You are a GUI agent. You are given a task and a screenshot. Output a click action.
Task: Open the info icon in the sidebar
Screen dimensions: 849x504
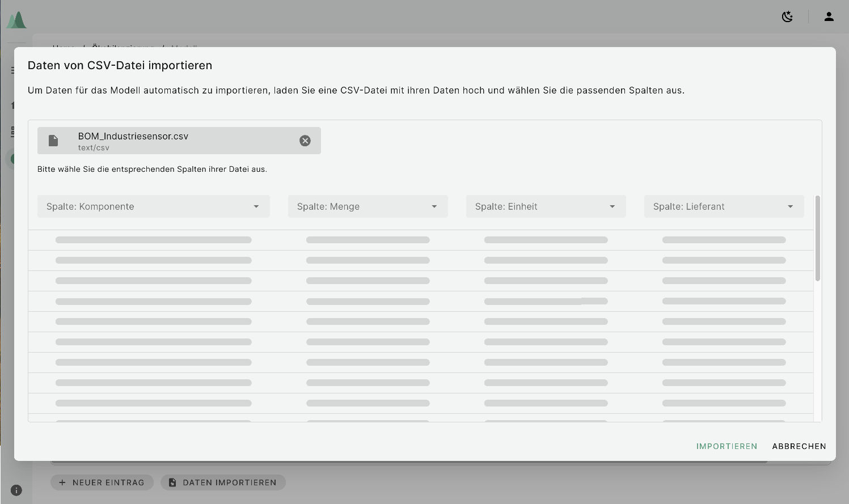16,490
